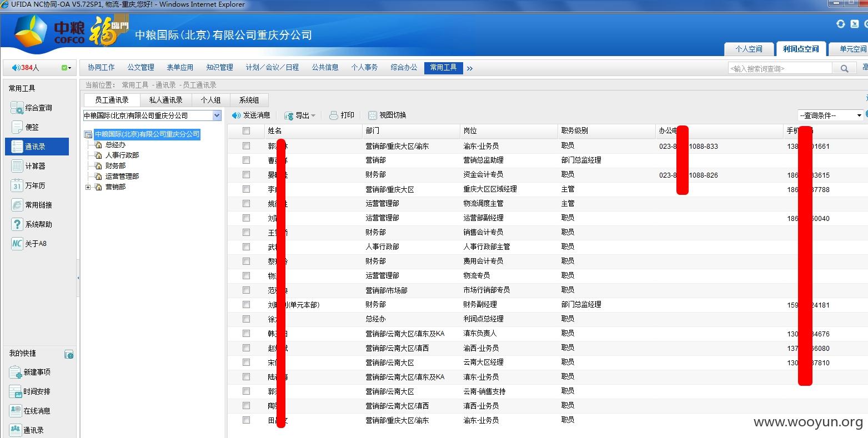Open the green online-status dropdown
868x438 pixels.
point(66,68)
